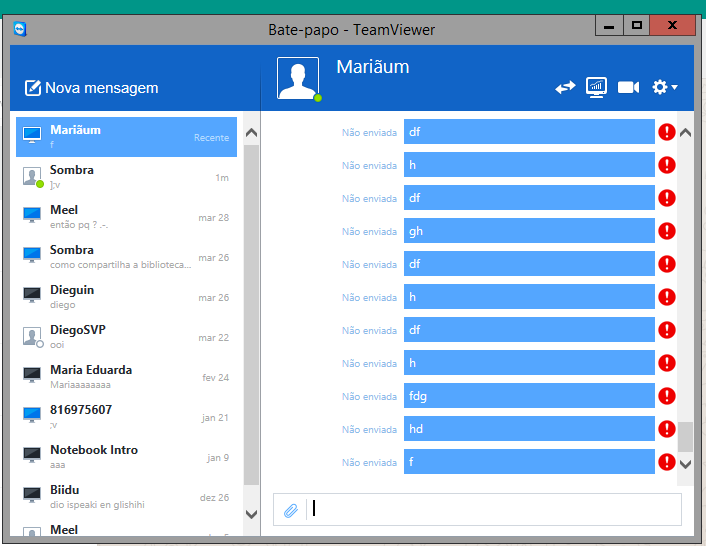Click the Nova mensagem compose button
The image size is (706, 546).
pyautogui.click(x=91, y=88)
